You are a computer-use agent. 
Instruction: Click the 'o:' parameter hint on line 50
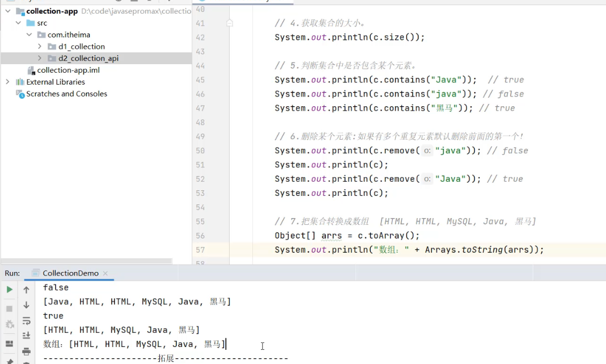(427, 150)
